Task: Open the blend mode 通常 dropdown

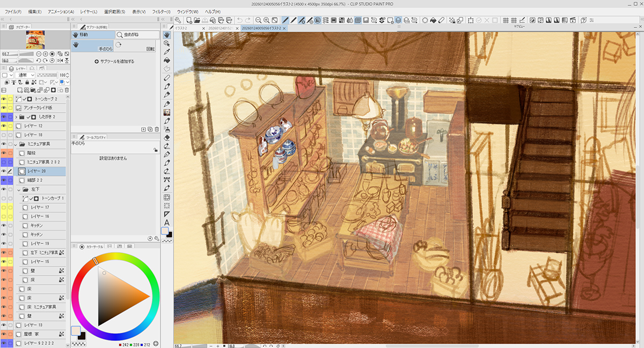Action: tap(25, 75)
